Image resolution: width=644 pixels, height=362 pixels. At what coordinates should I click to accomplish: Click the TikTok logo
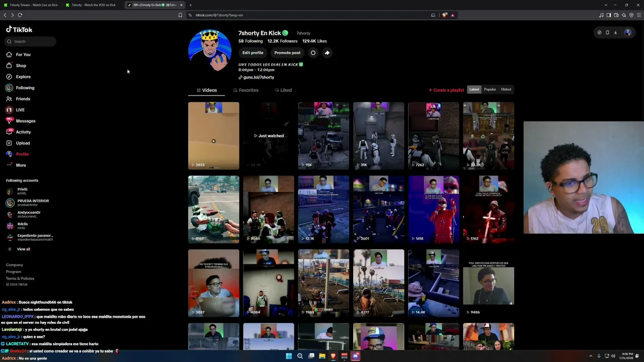click(x=19, y=30)
